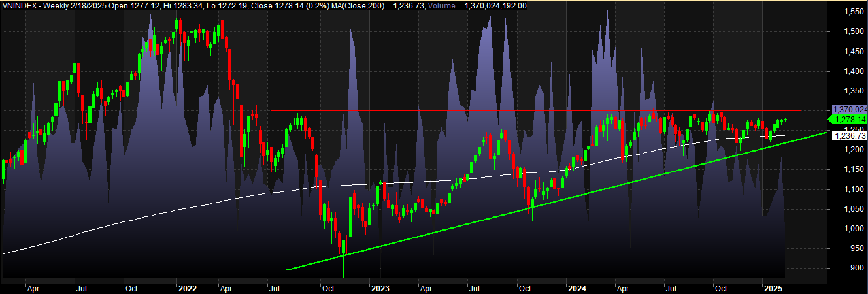Click the 2024 year label on time axis
The image size is (868, 294).
tap(576, 287)
